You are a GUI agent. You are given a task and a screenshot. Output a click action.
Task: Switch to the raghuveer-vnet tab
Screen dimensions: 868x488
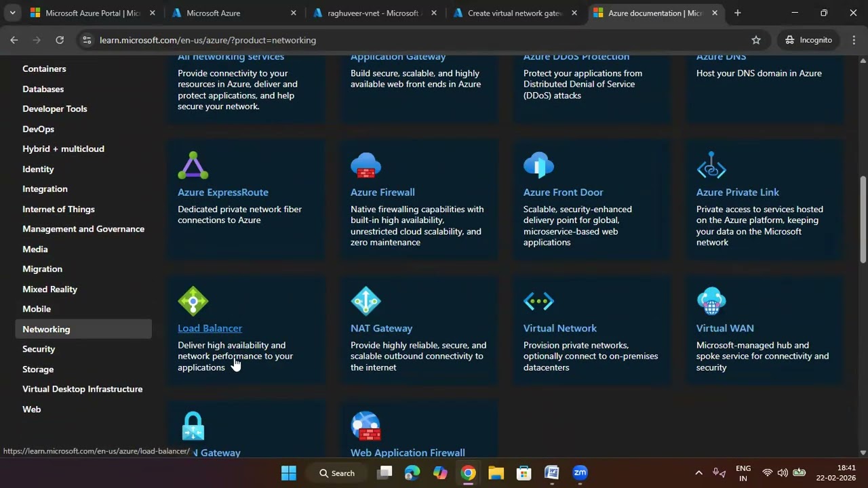click(x=375, y=13)
